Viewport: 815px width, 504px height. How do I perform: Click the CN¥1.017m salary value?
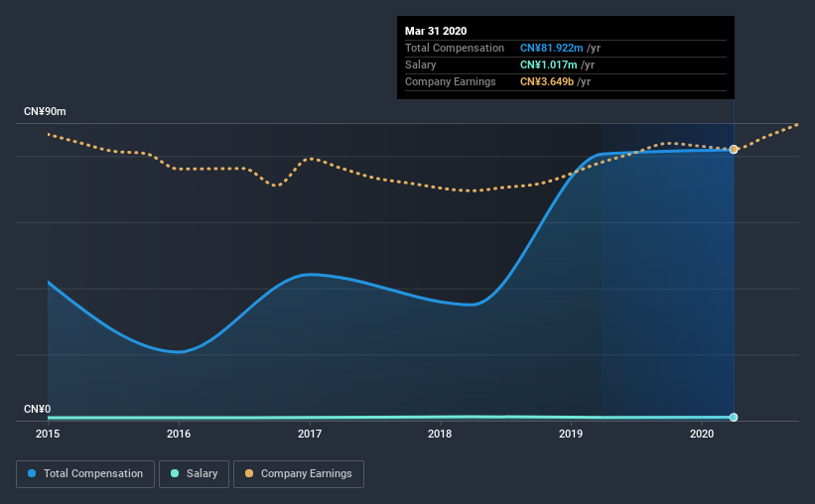[x=548, y=64]
